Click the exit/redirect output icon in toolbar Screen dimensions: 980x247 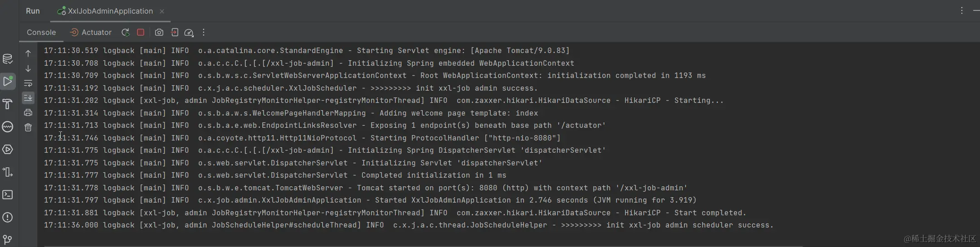[x=175, y=32]
